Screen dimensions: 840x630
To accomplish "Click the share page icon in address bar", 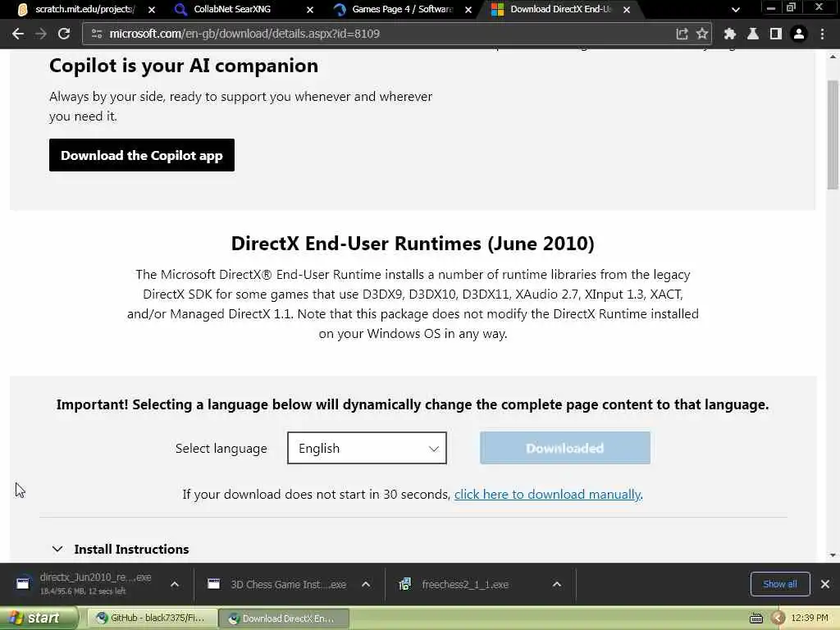I will (682, 34).
